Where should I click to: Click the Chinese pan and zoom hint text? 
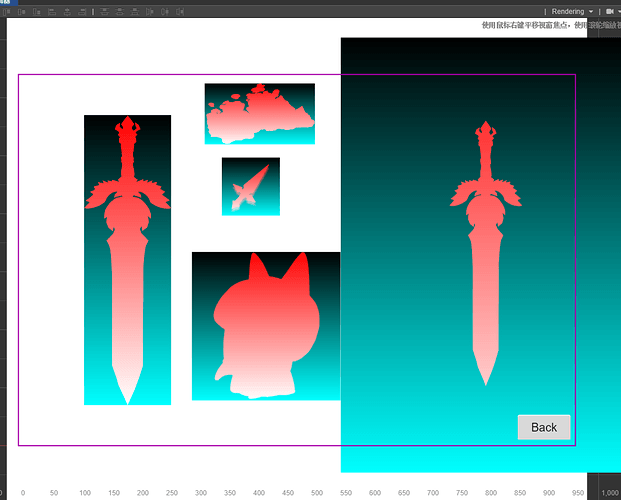(x=551, y=25)
